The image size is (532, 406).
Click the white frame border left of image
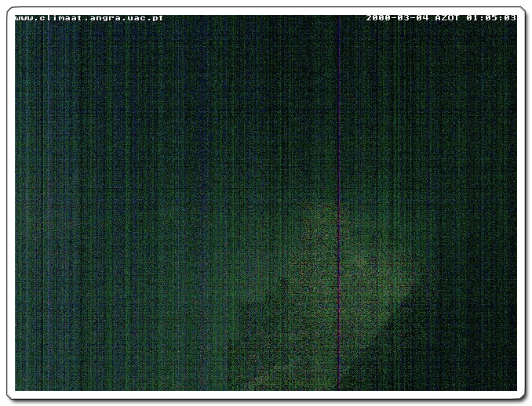pyautogui.click(x=11, y=202)
